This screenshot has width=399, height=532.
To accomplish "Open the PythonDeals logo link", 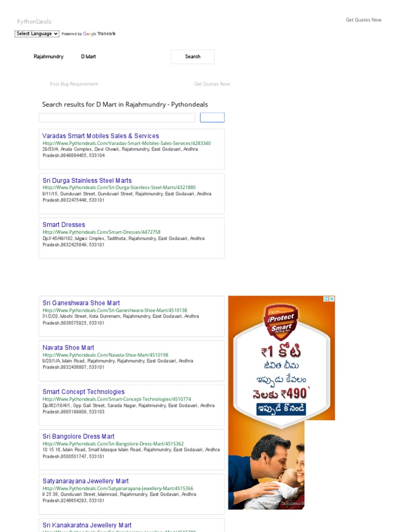I will click(x=34, y=21).
